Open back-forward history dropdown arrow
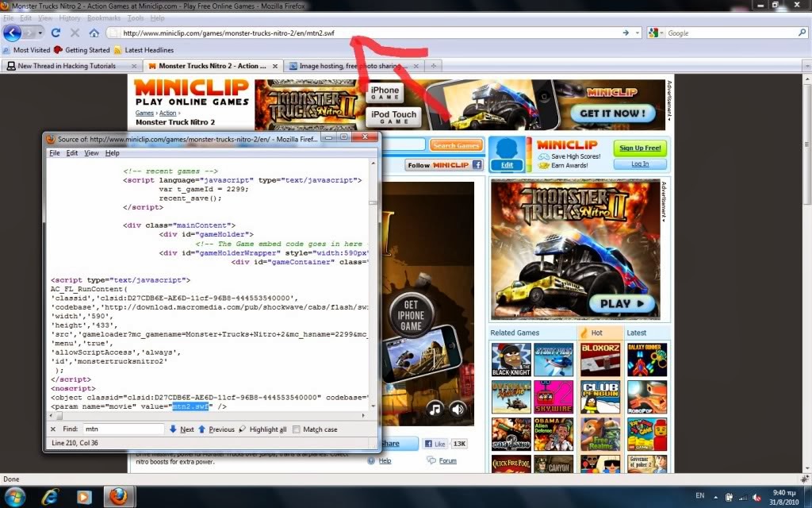The height and width of the screenshot is (508, 812). click(x=40, y=33)
